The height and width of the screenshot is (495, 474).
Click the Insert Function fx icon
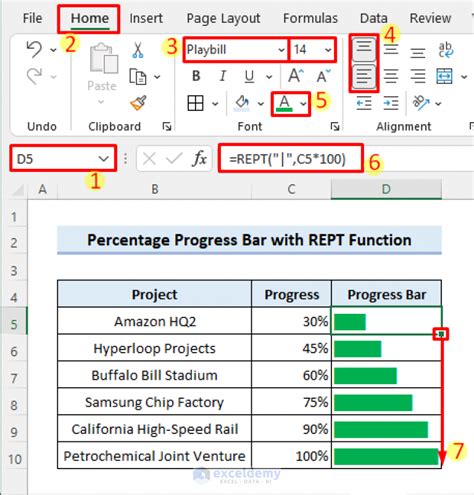click(199, 158)
